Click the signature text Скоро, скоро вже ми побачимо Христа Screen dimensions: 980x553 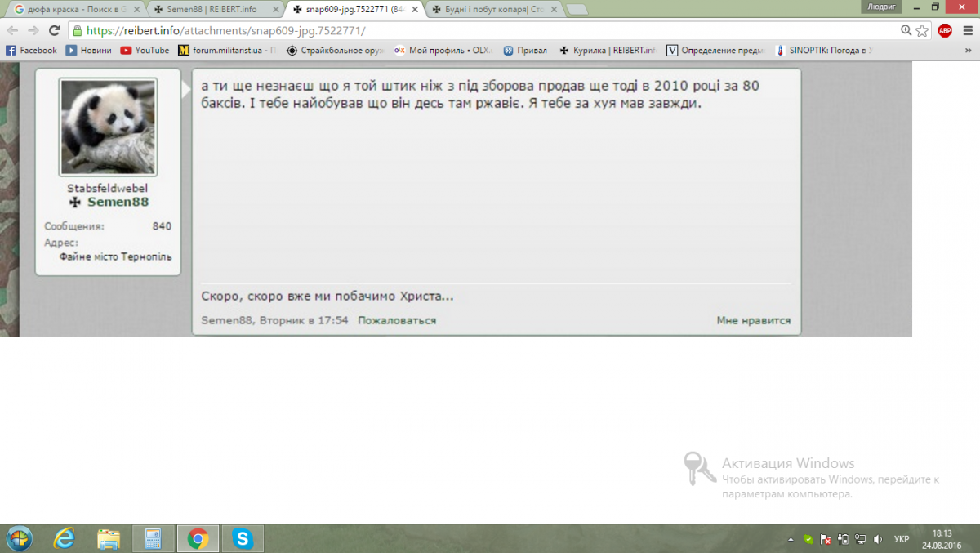(327, 296)
